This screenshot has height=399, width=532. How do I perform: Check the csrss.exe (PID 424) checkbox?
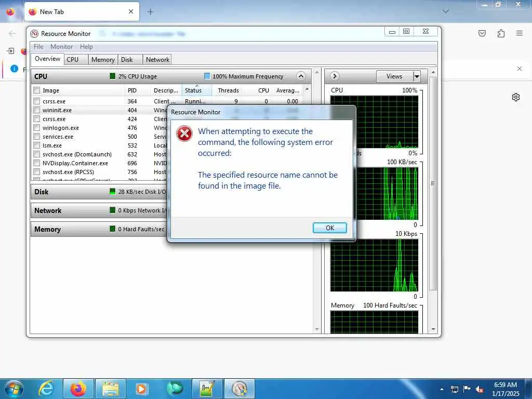click(x=37, y=119)
